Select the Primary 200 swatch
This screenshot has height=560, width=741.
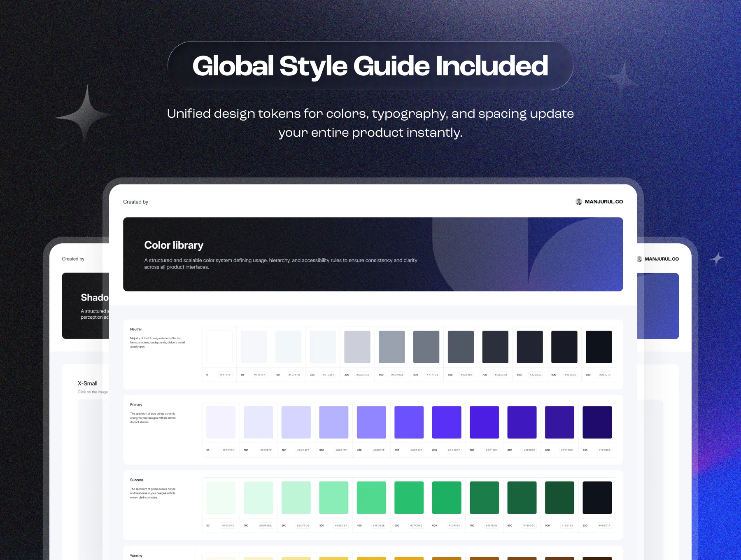296,422
